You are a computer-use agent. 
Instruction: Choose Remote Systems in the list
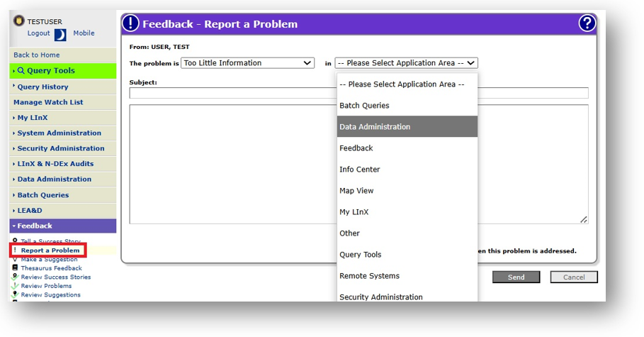tap(407, 276)
